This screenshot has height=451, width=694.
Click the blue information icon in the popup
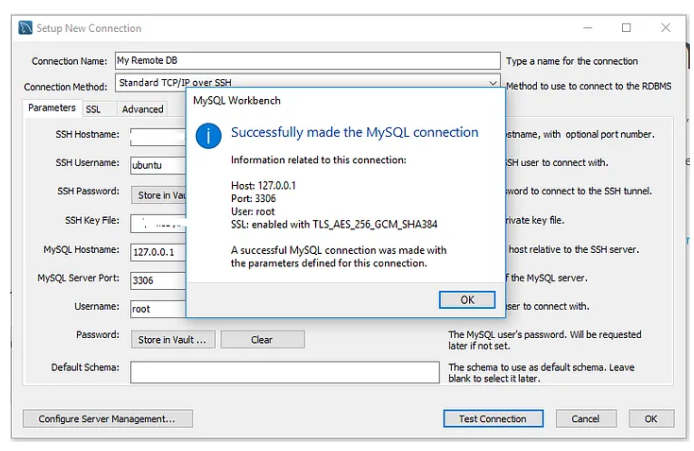coord(208,136)
